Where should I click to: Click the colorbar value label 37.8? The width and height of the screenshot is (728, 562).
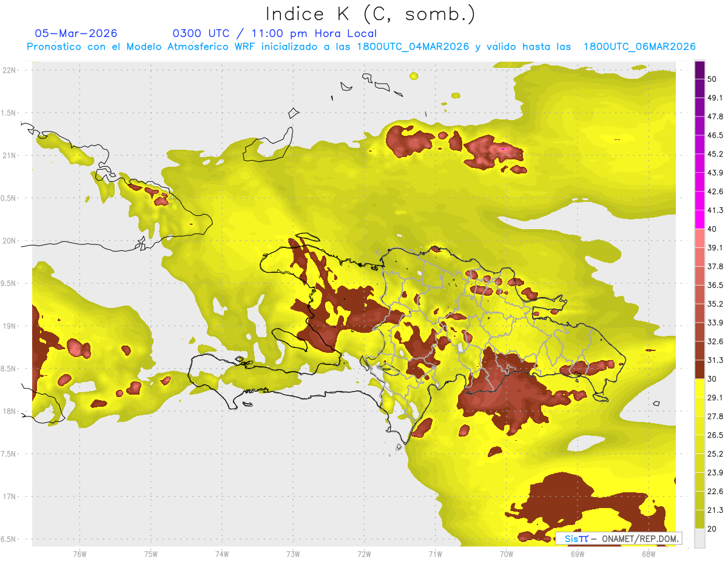pos(715,266)
